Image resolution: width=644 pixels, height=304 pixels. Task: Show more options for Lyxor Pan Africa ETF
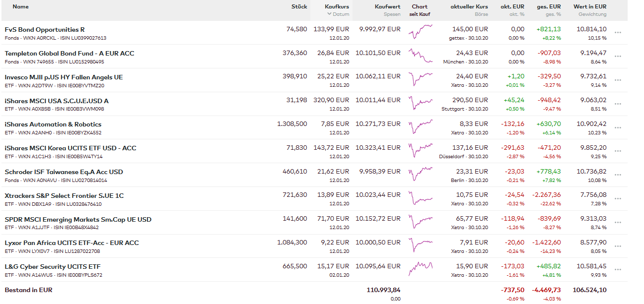coord(618,246)
